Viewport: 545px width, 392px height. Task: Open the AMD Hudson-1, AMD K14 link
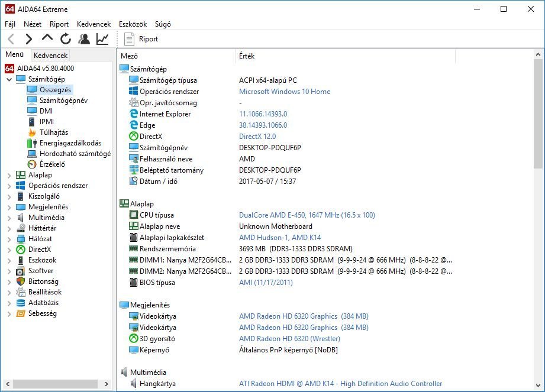coord(280,238)
